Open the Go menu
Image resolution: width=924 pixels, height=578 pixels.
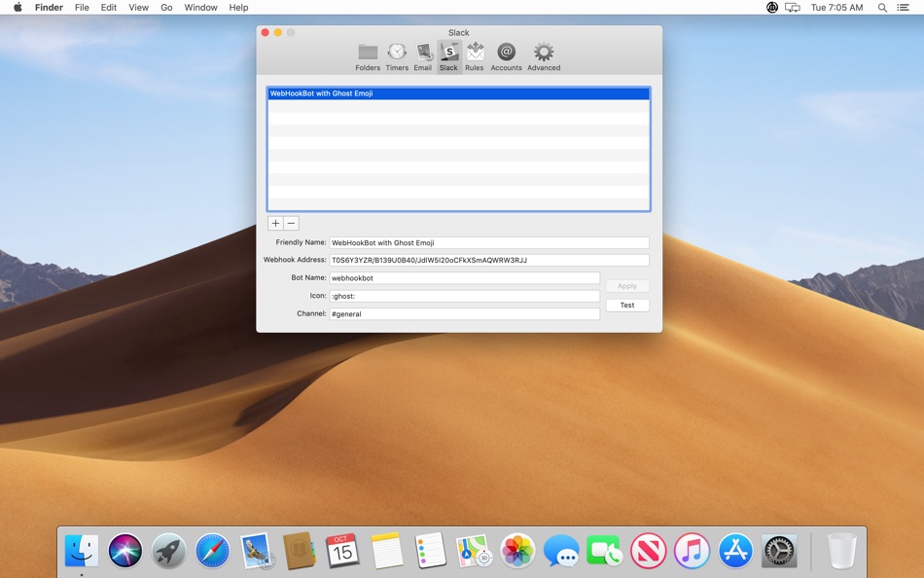coord(166,7)
